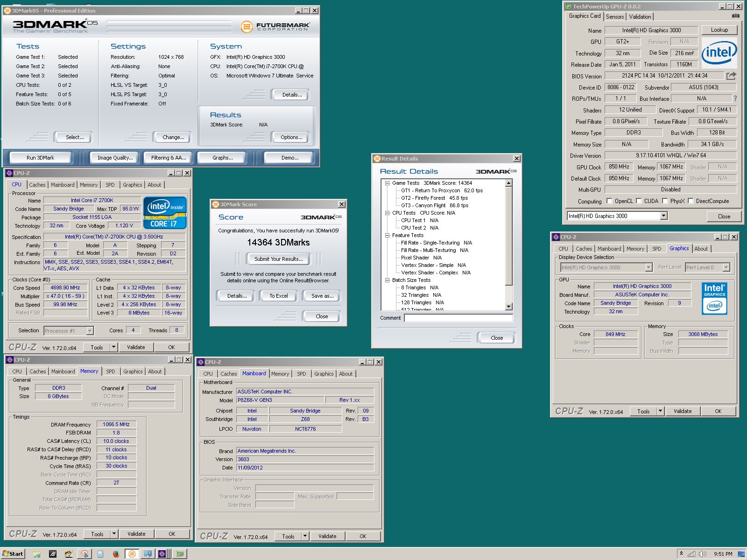Click the 3DMark05 window title icon
Screen dimensions: 747x560
[7, 10]
